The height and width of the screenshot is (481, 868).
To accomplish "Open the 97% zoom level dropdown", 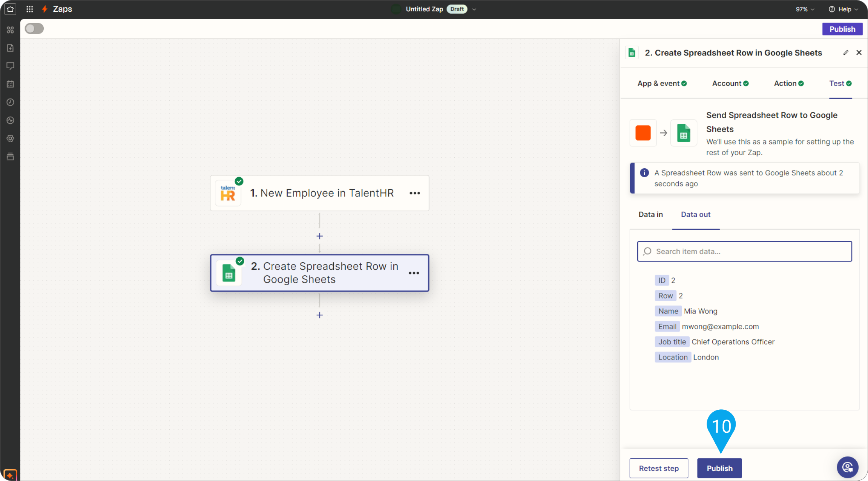I will (x=805, y=9).
